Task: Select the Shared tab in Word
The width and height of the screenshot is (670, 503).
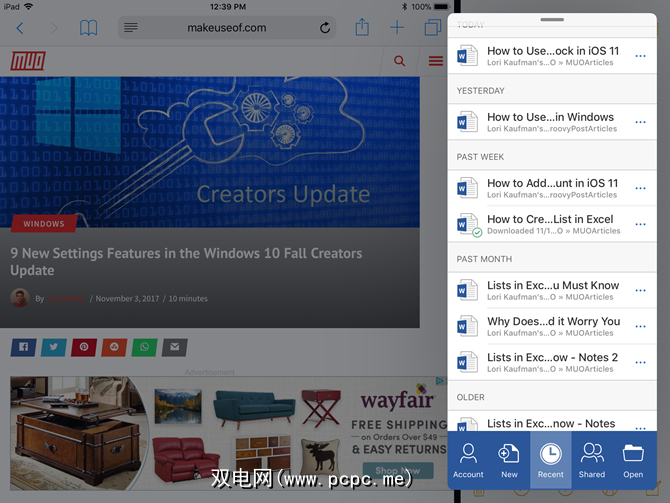Action: click(x=591, y=459)
